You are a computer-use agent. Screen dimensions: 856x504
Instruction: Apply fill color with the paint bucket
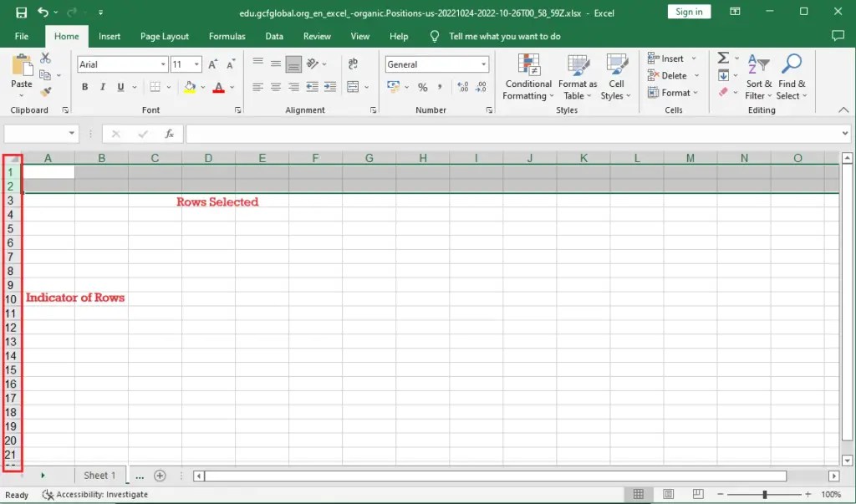190,87
